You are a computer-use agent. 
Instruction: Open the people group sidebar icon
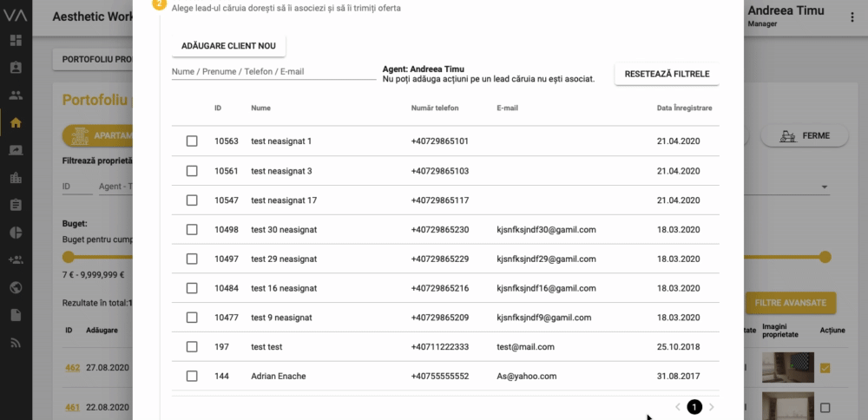15,95
